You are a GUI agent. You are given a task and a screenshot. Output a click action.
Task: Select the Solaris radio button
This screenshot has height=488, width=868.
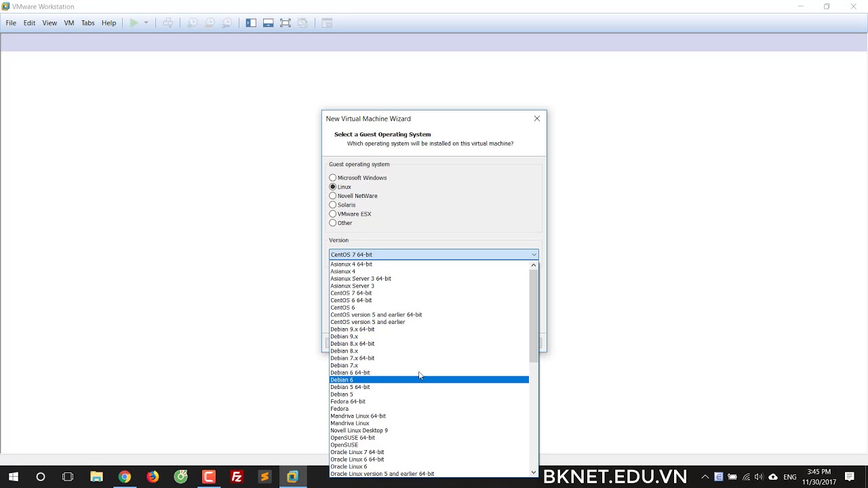click(332, 205)
